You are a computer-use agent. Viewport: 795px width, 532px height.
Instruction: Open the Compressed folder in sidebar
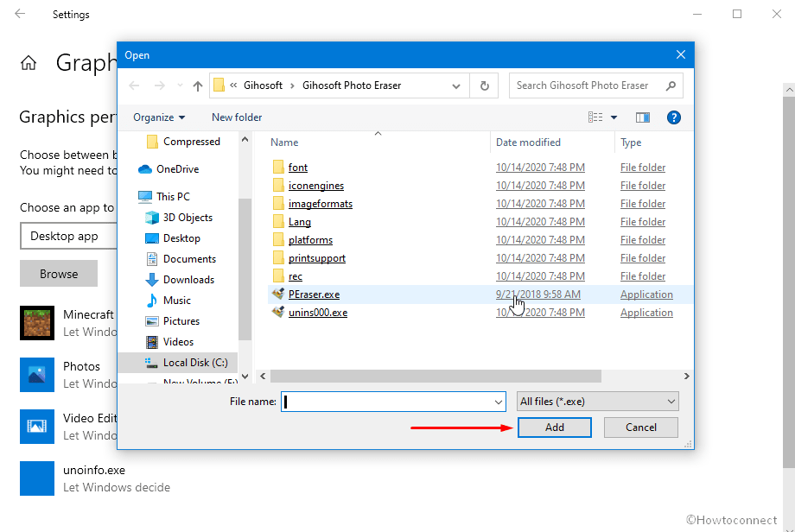pyautogui.click(x=183, y=142)
